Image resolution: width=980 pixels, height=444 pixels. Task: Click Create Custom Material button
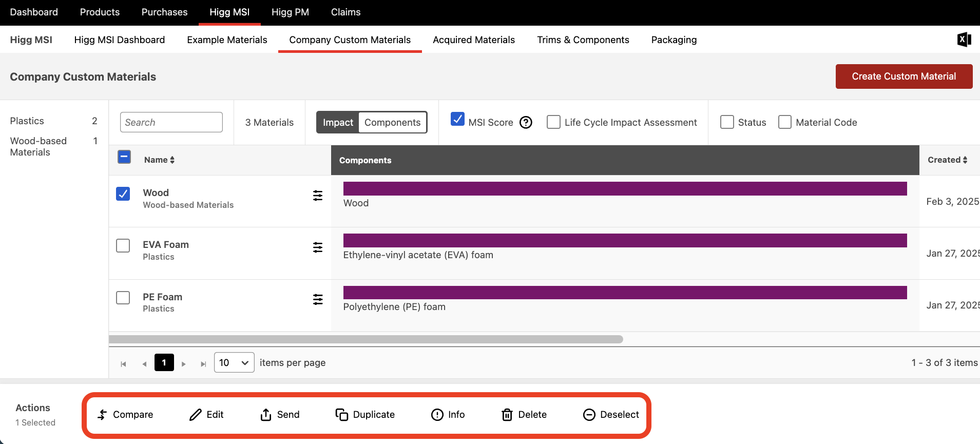(904, 76)
